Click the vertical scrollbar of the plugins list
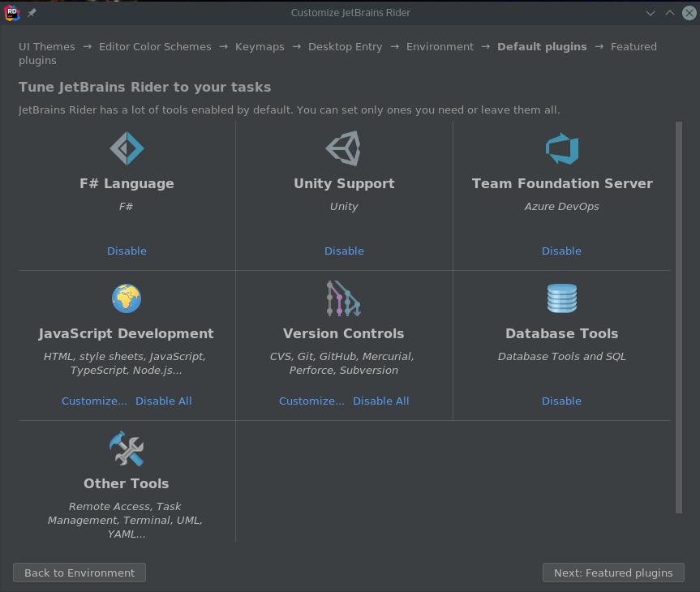This screenshot has height=592, width=700. click(x=679, y=317)
